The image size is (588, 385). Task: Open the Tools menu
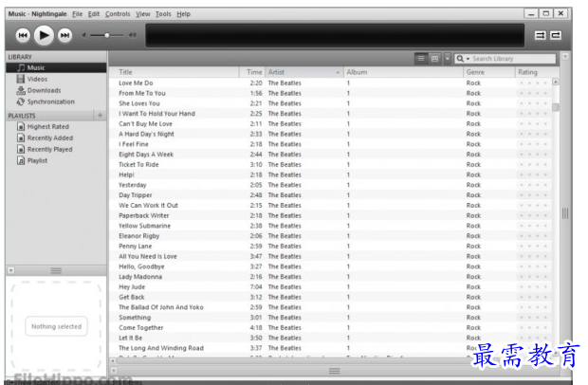[x=163, y=14]
